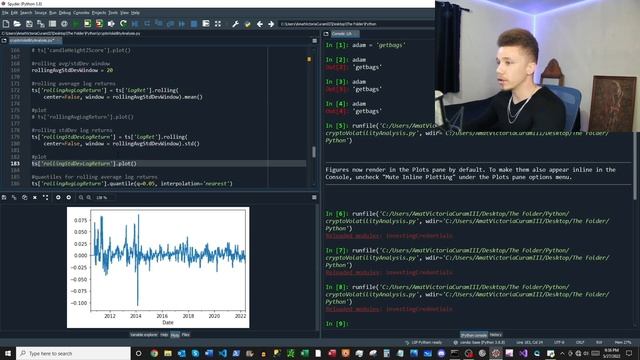Save the current file in toolbar
Viewport: 640px width, 360px height.
point(29,24)
